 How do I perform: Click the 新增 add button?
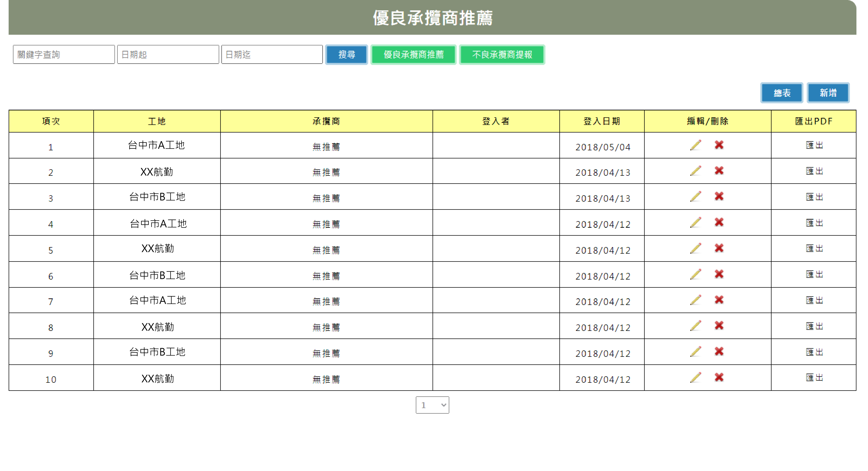(x=828, y=93)
